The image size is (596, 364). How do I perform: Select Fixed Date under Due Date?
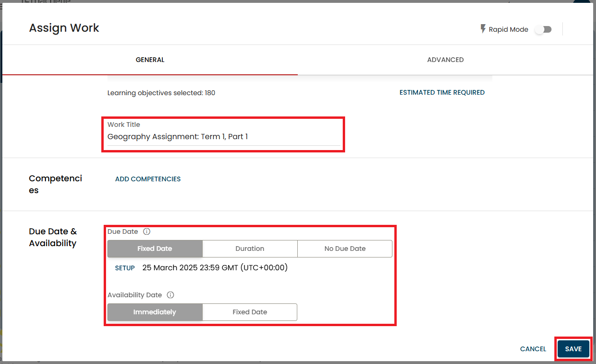(x=155, y=249)
